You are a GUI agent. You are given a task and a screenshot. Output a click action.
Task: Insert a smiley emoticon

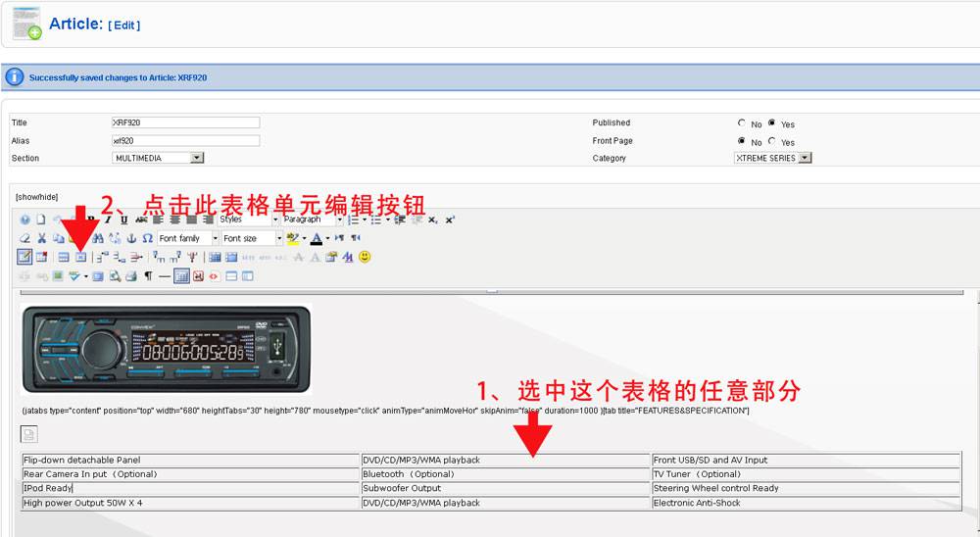[365, 257]
